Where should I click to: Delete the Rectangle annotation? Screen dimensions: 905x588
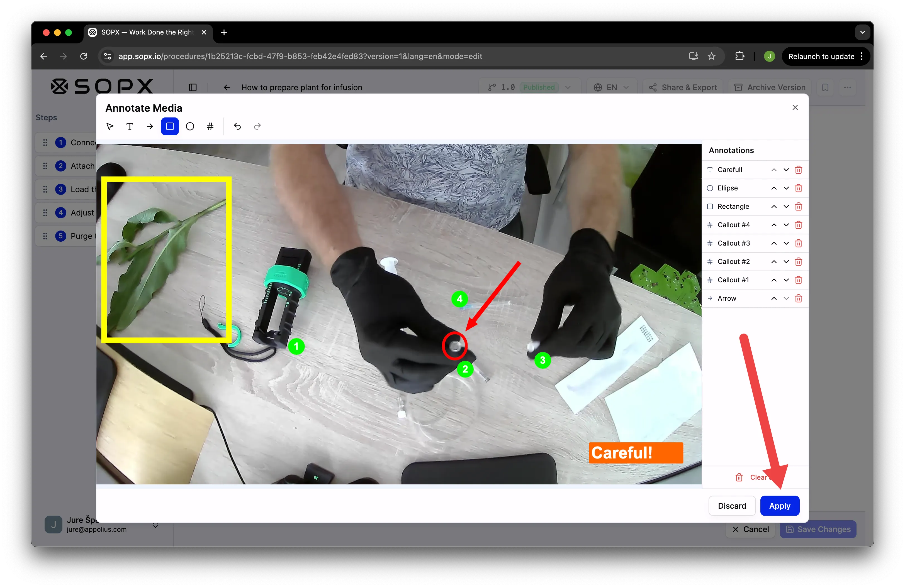pos(799,207)
